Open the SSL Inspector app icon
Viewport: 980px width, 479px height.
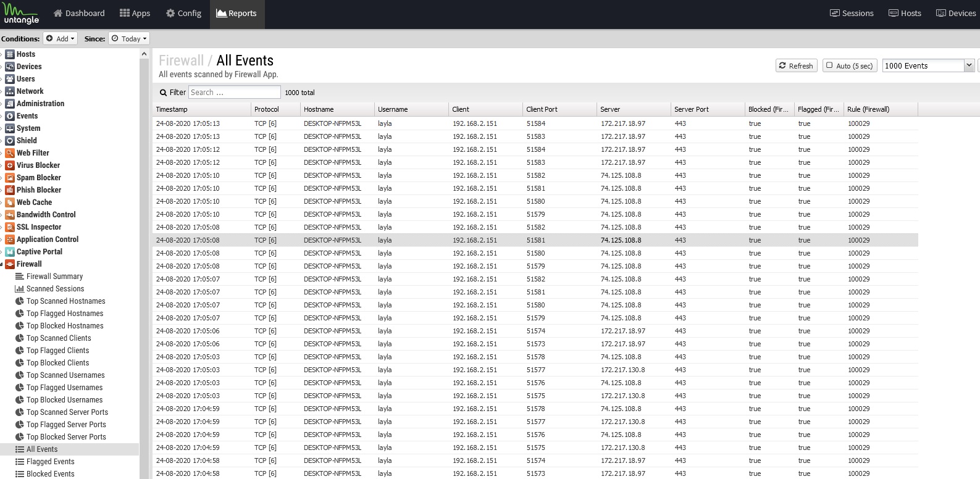(x=10, y=227)
